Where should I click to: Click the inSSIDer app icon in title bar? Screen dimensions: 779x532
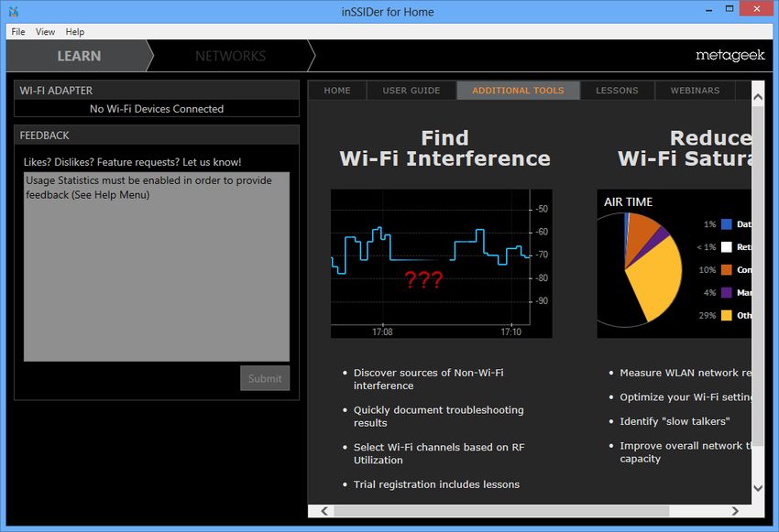click(x=14, y=11)
